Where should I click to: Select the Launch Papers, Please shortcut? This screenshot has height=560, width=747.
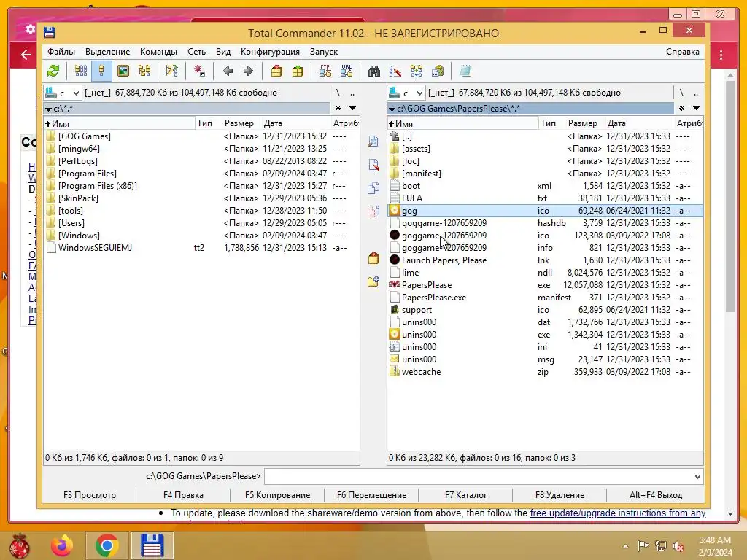coord(546,260)
